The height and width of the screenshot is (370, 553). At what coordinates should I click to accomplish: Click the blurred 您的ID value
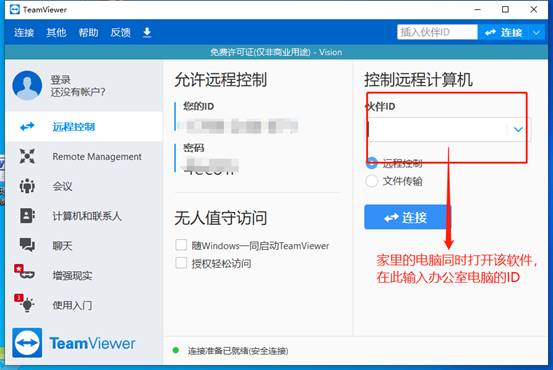click(239, 127)
